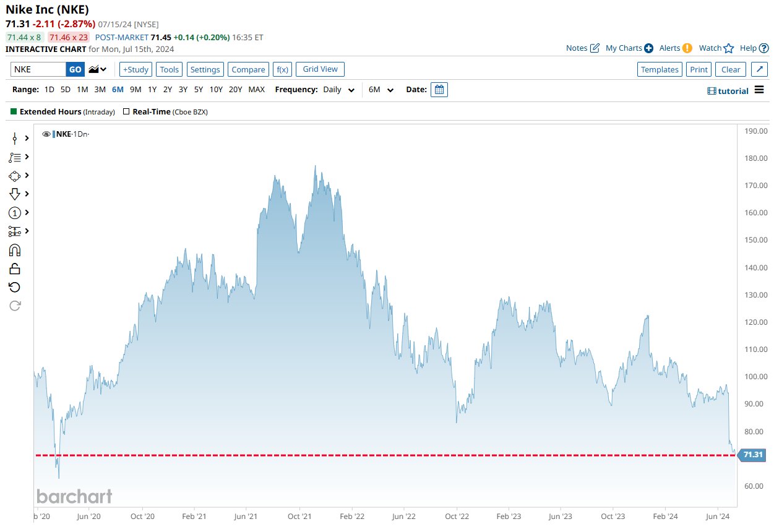The height and width of the screenshot is (532, 774).
Task: Click the NKE symbol input field
Action: click(38, 69)
